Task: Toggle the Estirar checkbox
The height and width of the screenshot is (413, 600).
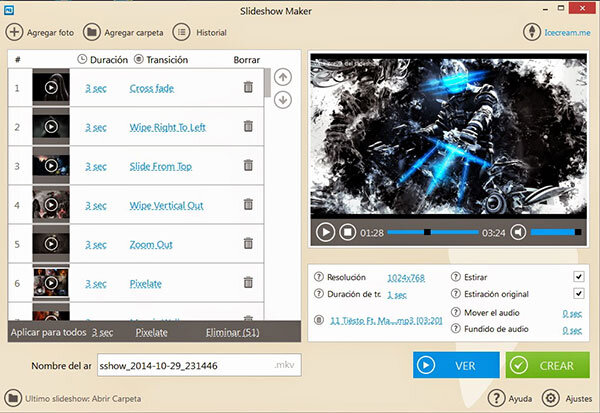Action: (579, 276)
